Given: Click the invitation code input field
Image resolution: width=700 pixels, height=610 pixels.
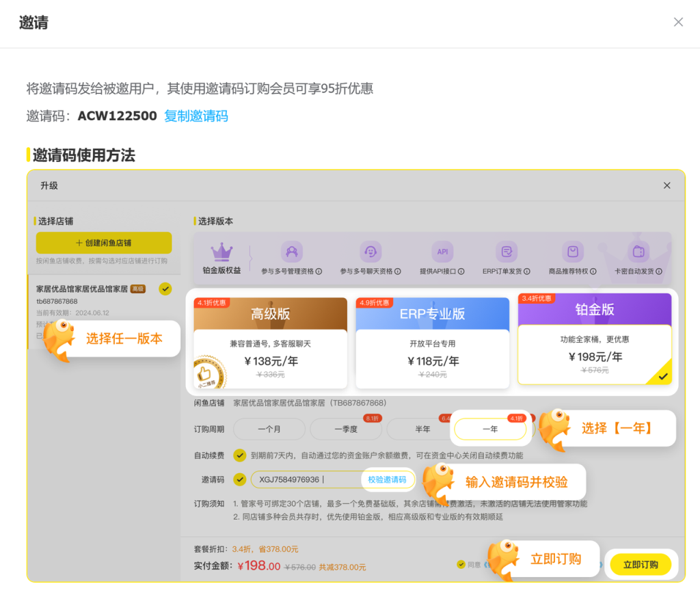Looking at the screenshot, I should [305, 479].
